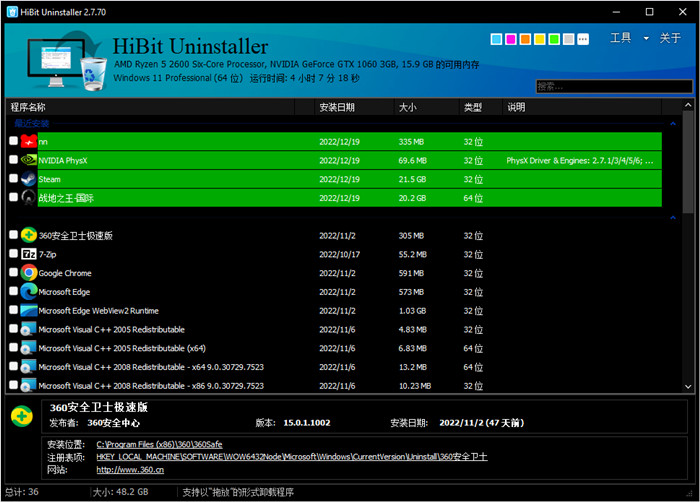
Task: Sort by 说明 column
Action: point(582,107)
